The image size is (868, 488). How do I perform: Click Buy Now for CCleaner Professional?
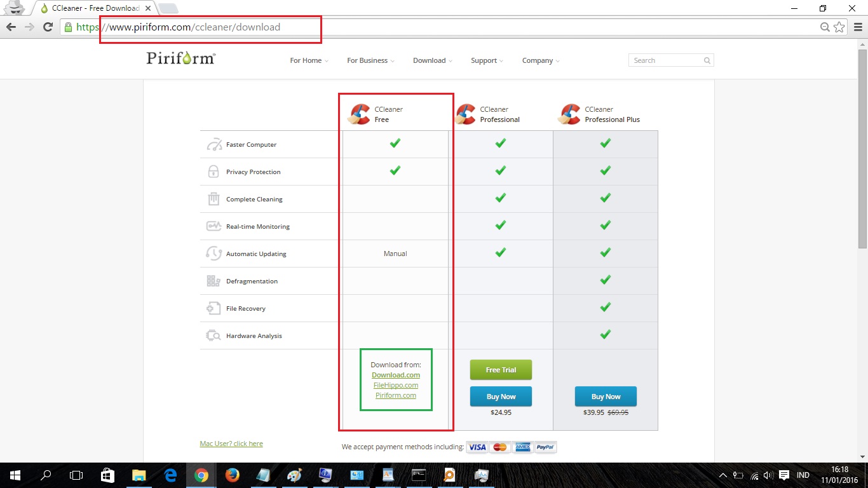tap(501, 396)
